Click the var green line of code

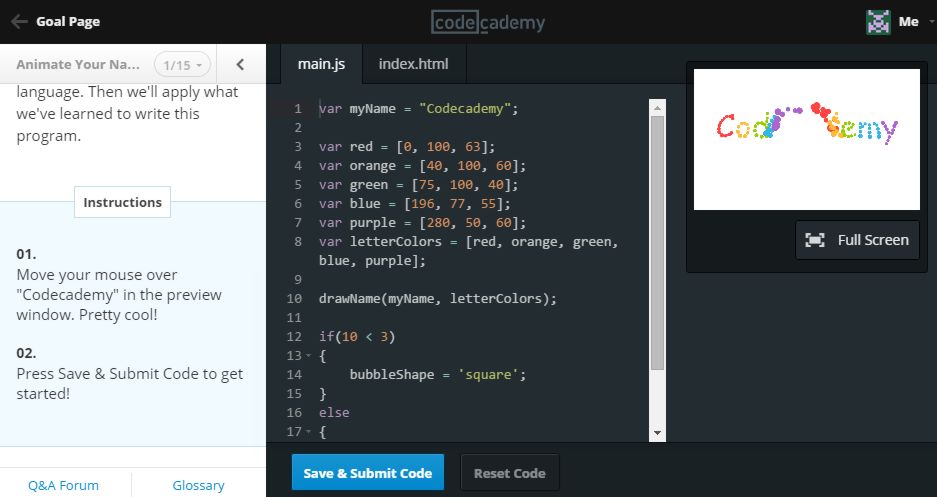pos(418,185)
